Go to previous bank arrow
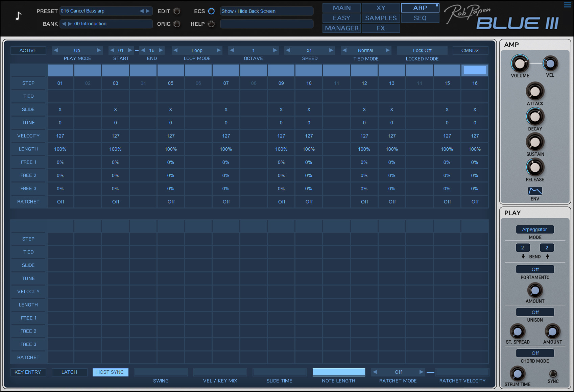This screenshot has width=574, height=392. pyautogui.click(x=64, y=24)
